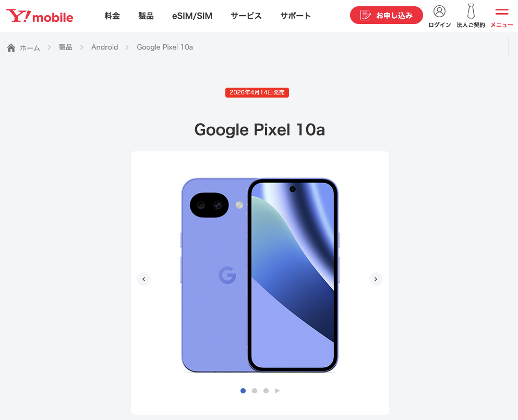Expand the サービス navigation menu
The image size is (518, 420).
pos(246,16)
